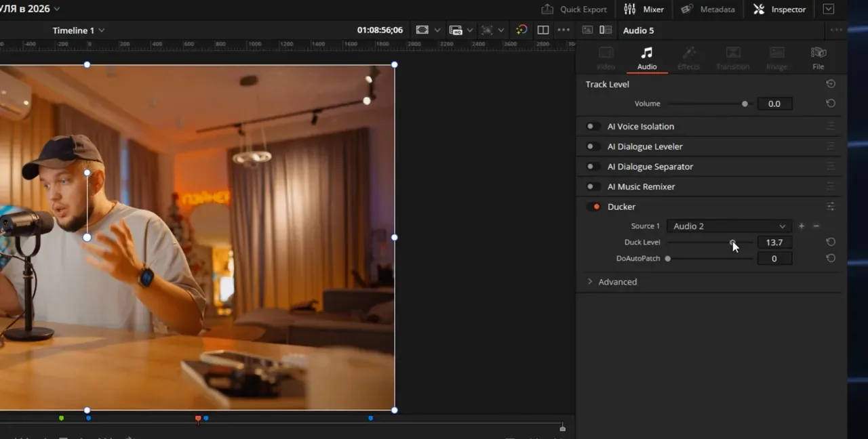Enable AI Dialogue Leveler
This screenshot has width=868, height=439.
(593, 146)
